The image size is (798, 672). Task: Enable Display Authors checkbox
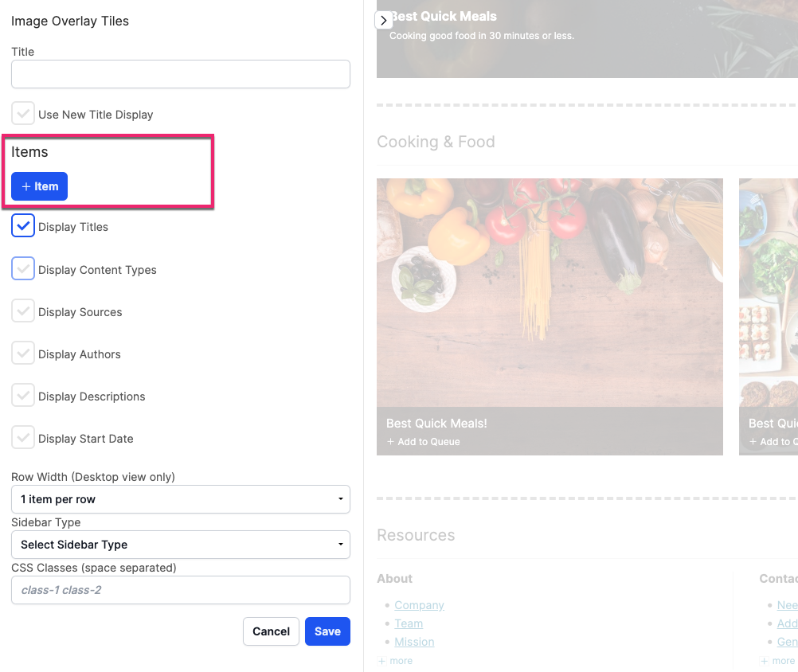click(23, 353)
